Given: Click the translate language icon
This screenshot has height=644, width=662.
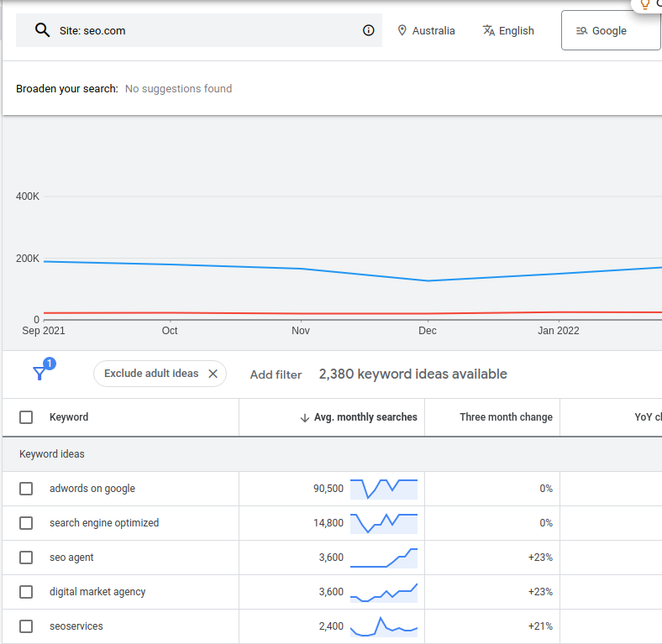Looking at the screenshot, I should point(489,31).
